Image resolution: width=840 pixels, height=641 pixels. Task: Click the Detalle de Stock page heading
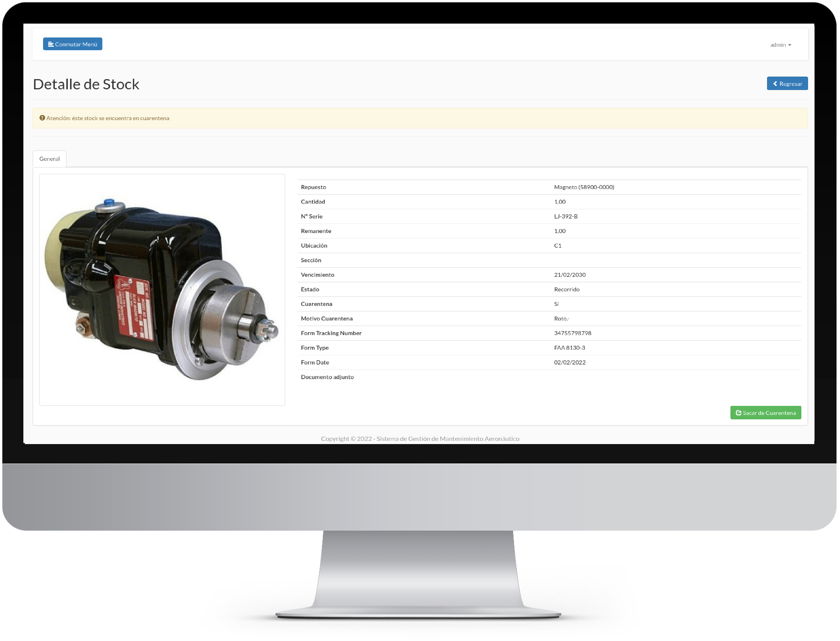coord(86,84)
